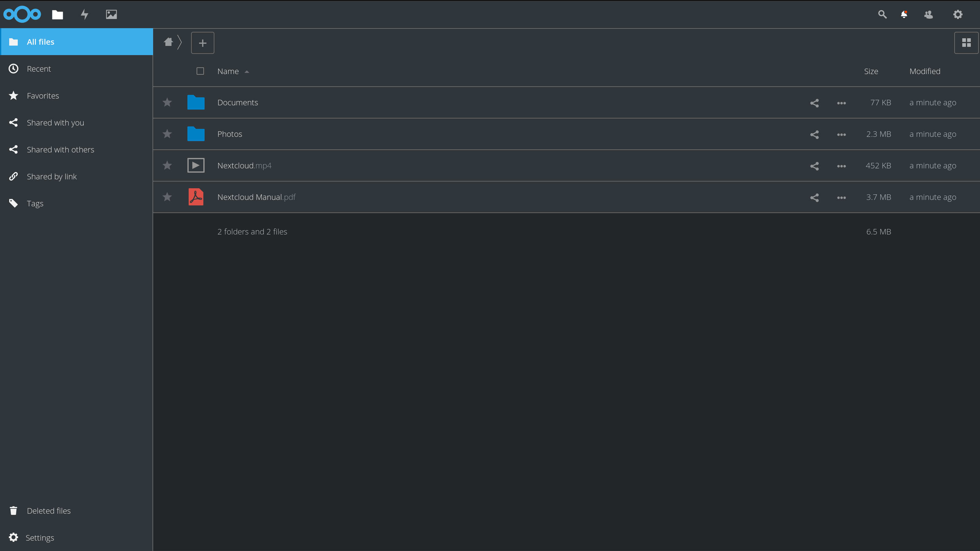The image size is (980, 551).
Task: Click the Nextcloud Manual PDF icon
Action: (196, 197)
